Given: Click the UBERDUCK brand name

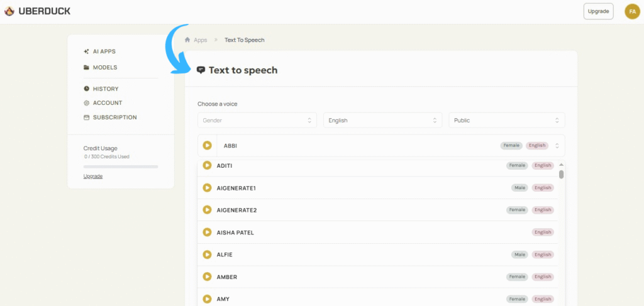Looking at the screenshot, I should (x=45, y=11).
